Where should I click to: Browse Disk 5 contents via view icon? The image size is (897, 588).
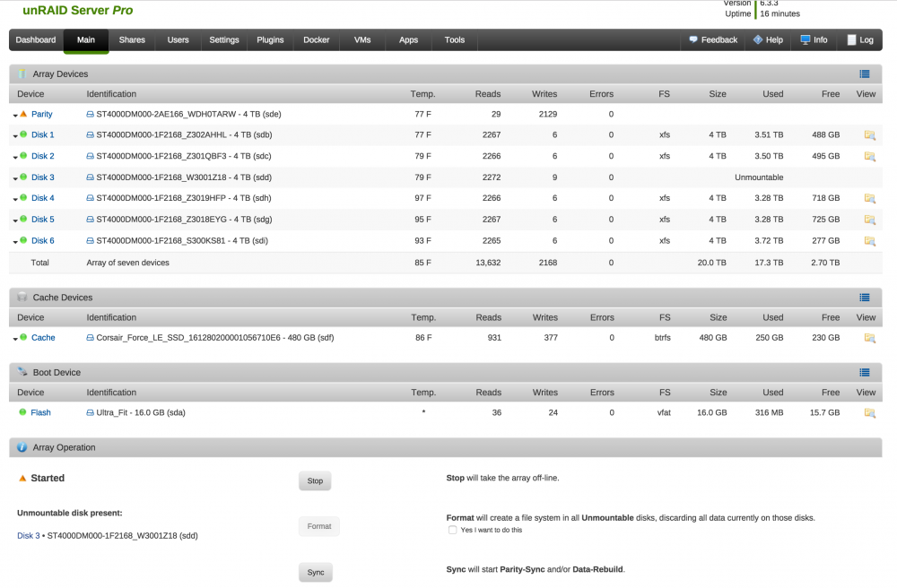(x=869, y=220)
